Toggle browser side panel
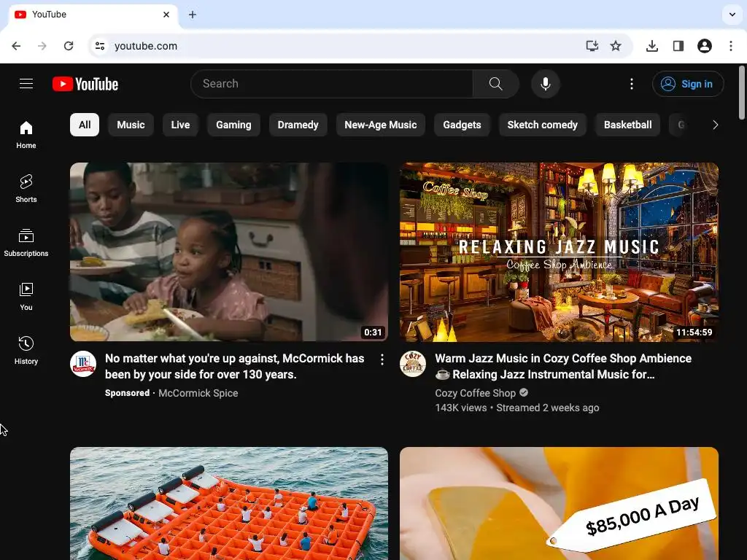This screenshot has height=560, width=747. tap(678, 46)
